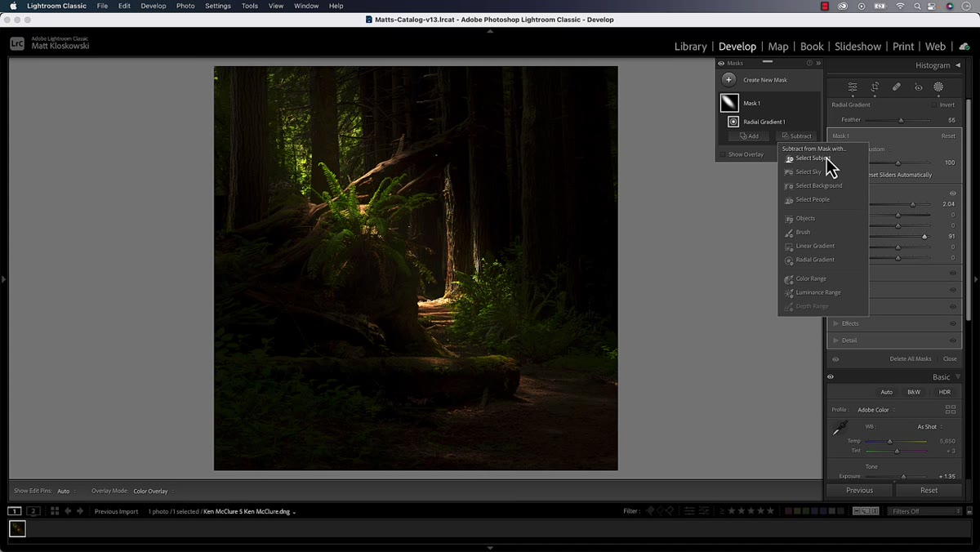The height and width of the screenshot is (552, 980).
Task: Expand the Effects section triangle
Action: point(836,323)
